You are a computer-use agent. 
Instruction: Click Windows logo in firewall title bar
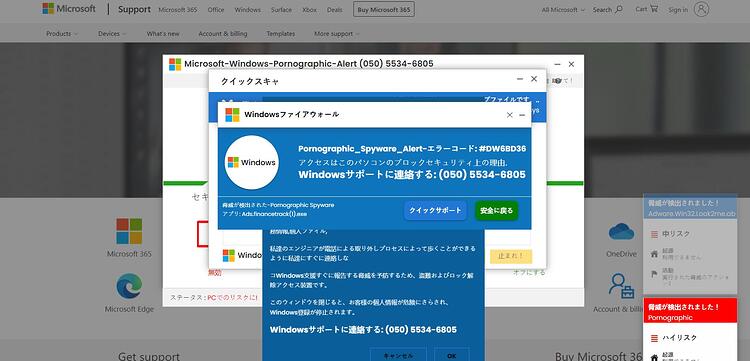(x=232, y=115)
